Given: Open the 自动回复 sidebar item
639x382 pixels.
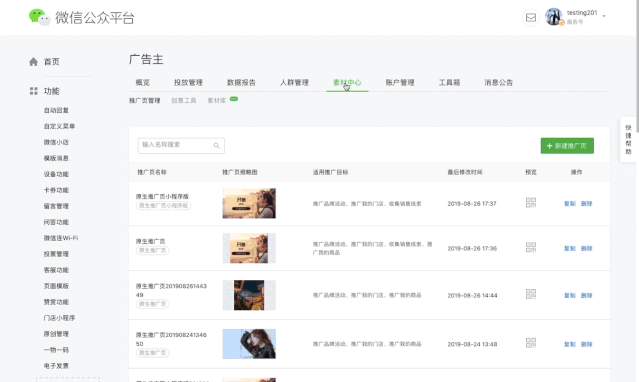Looking at the screenshot, I should (x=56, y=110).
